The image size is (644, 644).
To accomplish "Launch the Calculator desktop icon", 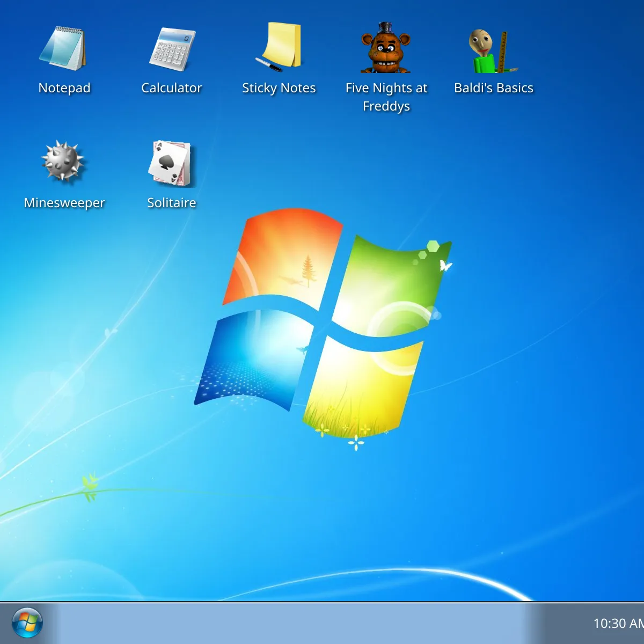I will 172,48.
